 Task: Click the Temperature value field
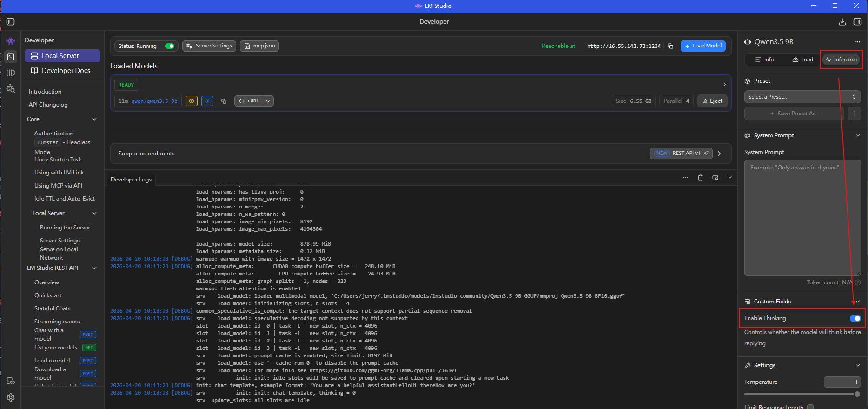[842, 382]
